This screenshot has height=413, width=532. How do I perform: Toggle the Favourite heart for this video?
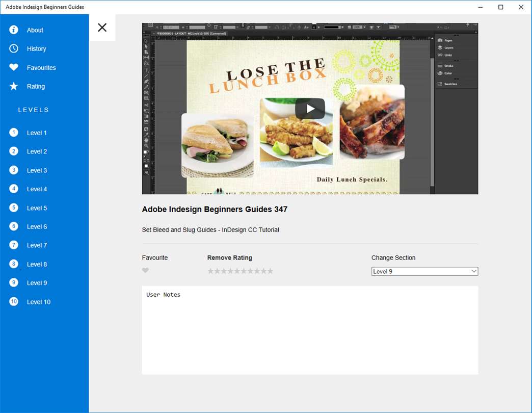[x=145, y=270]
